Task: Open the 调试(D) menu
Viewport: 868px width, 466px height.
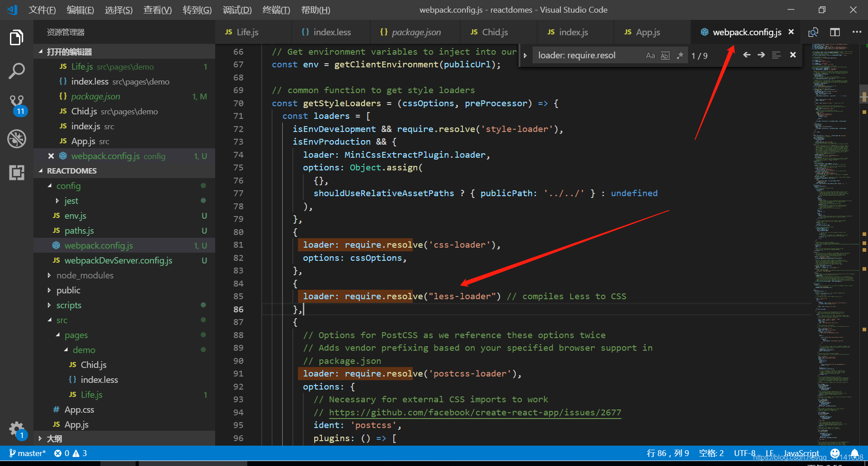Action: coord(237,10)
